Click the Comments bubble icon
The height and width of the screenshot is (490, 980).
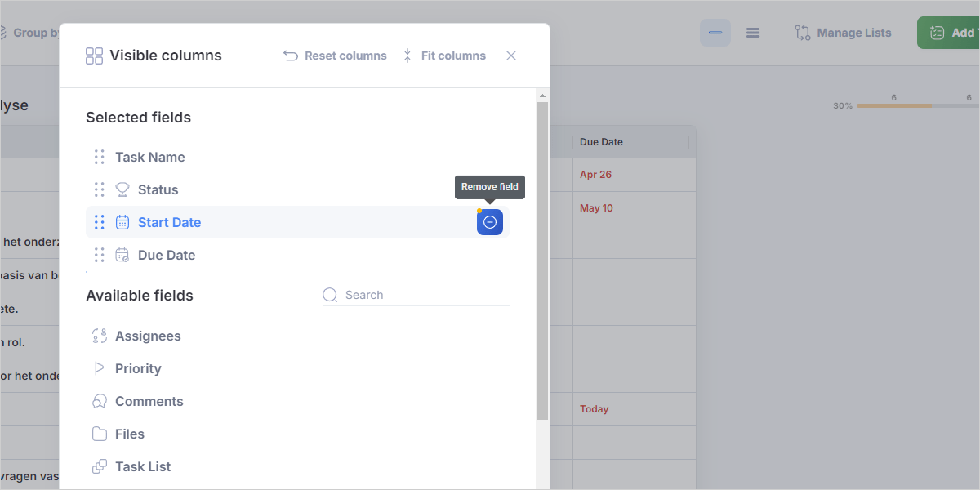(x=100, y=401)
